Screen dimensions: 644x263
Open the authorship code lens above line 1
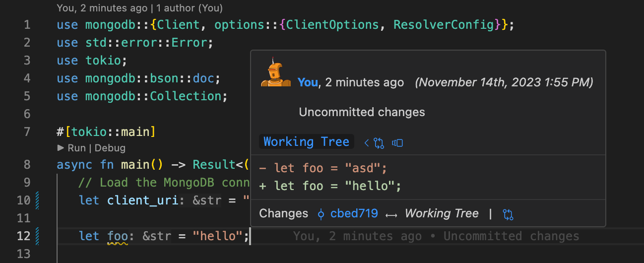(x=139, y=8)
